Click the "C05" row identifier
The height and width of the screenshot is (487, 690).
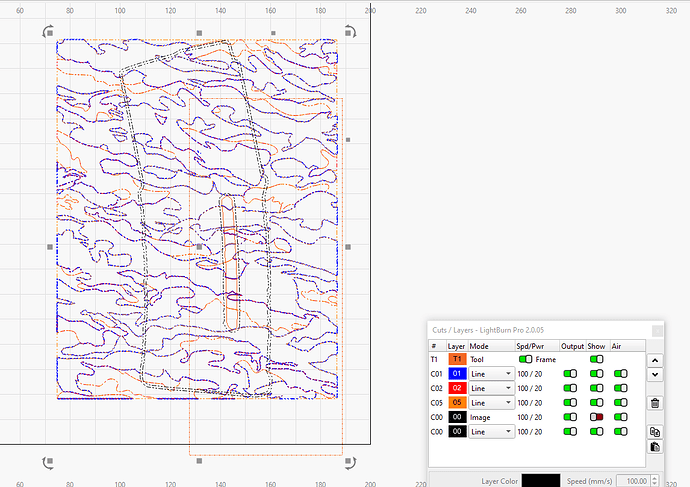tap(437, 403)
